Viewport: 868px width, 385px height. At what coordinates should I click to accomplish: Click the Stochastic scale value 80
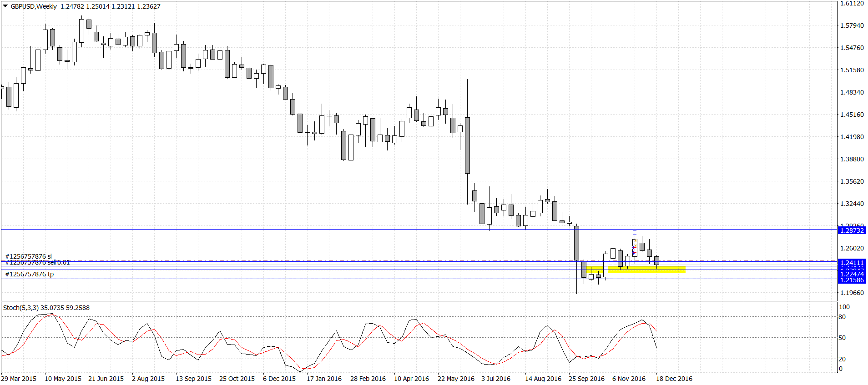pos(842,317)
